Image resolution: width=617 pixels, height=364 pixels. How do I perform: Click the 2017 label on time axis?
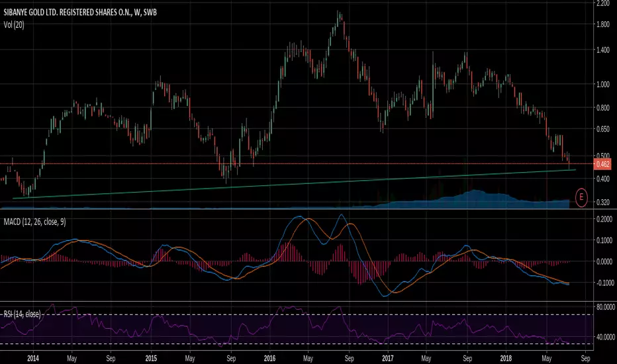pyautogui.click(x=387, y=359)
